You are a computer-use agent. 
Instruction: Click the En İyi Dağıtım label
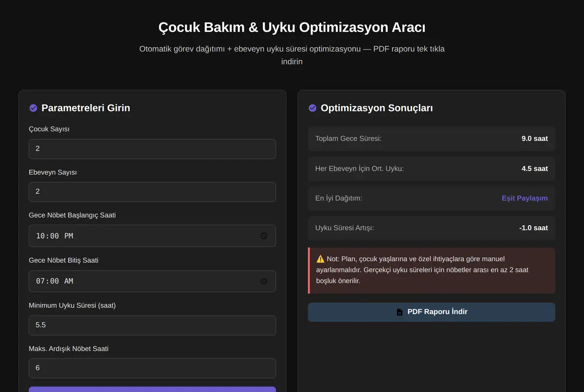[x=339, y=198]
